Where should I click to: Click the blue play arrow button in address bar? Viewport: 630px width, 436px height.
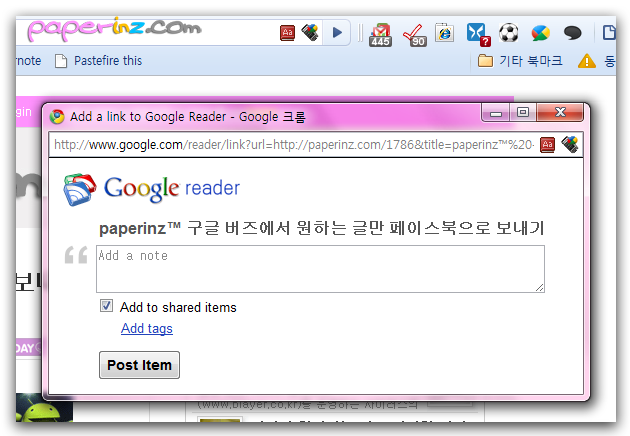coord(337,33)
